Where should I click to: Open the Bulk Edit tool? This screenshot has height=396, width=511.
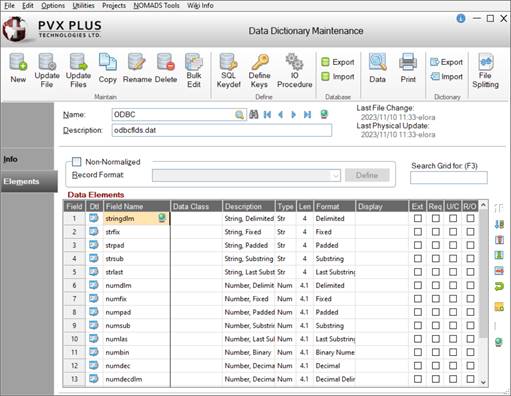(194, 70)
